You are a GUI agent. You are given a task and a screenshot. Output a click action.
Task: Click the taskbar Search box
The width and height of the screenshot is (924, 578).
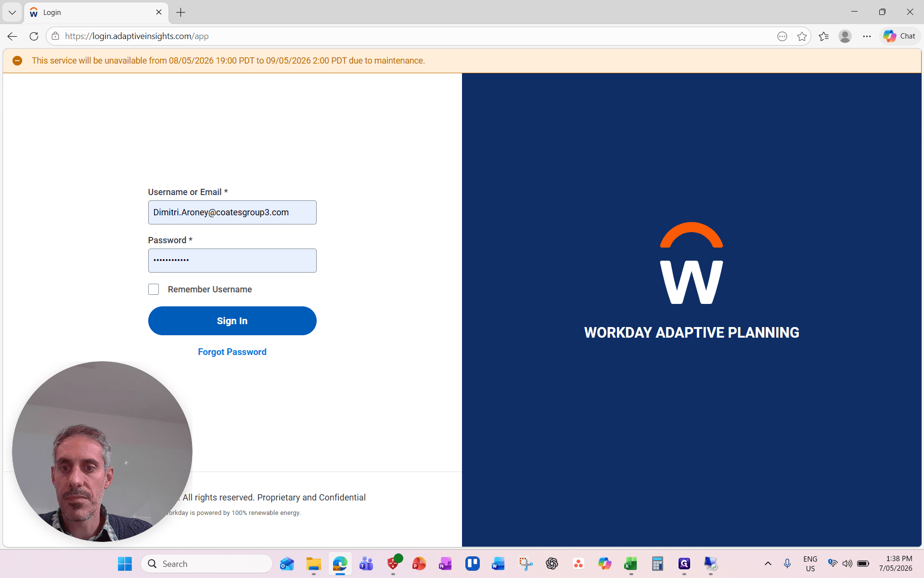point(207,564)
